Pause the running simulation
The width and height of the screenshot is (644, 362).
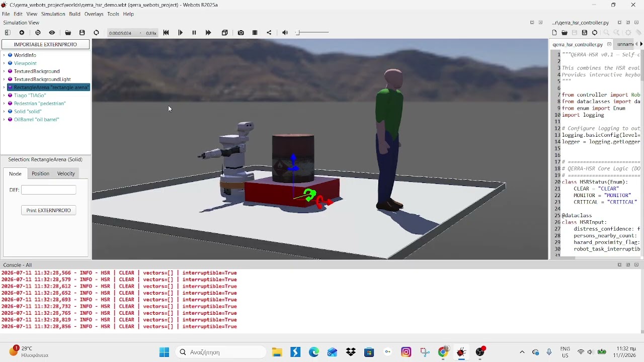click(194, 33)
